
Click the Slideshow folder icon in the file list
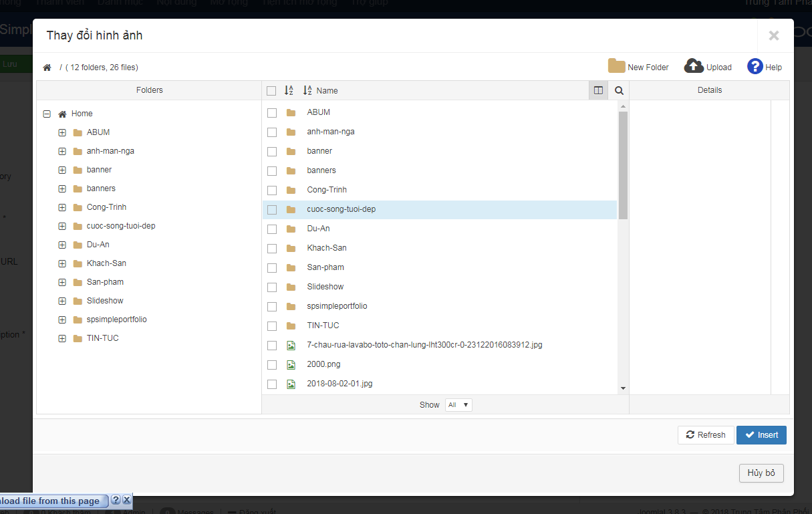click(291, 287)
